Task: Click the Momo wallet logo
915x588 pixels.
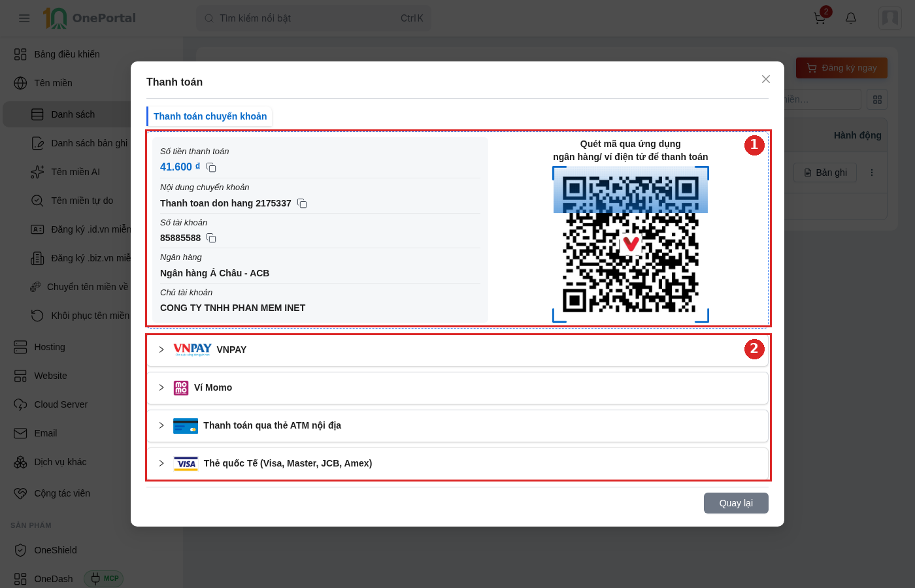Action: click(181, 388)
